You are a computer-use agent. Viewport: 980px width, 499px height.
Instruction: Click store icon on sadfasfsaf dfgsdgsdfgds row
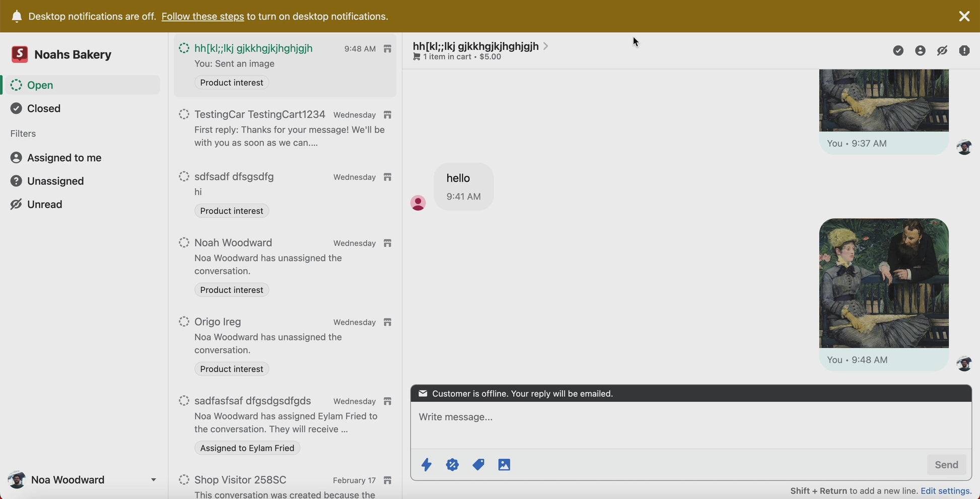[x=387, y=401]
